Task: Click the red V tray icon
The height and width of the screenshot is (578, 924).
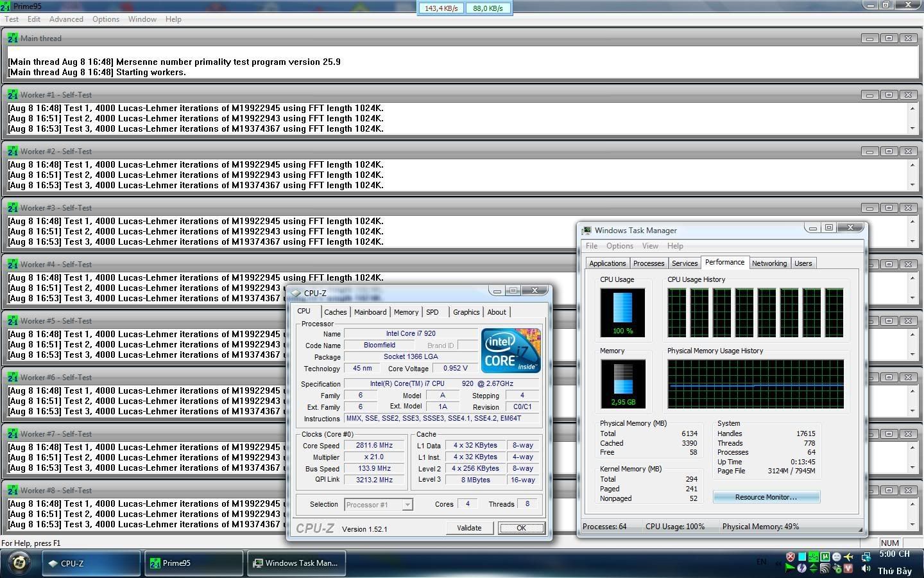Action: (x=848, y=568)
